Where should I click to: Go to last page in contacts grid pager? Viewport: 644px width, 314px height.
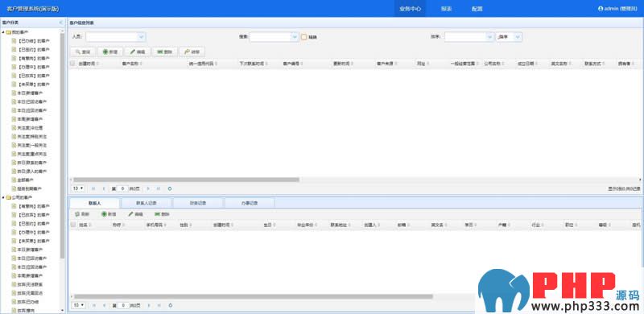(159, 305)
